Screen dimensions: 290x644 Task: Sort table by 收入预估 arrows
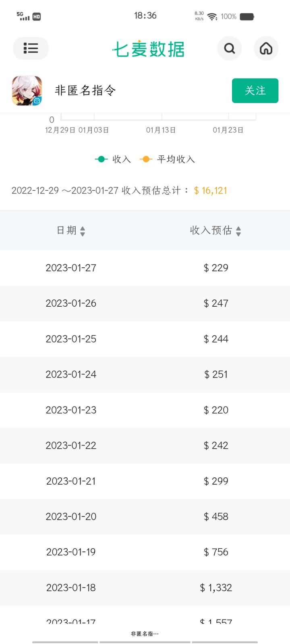(238, 231)
